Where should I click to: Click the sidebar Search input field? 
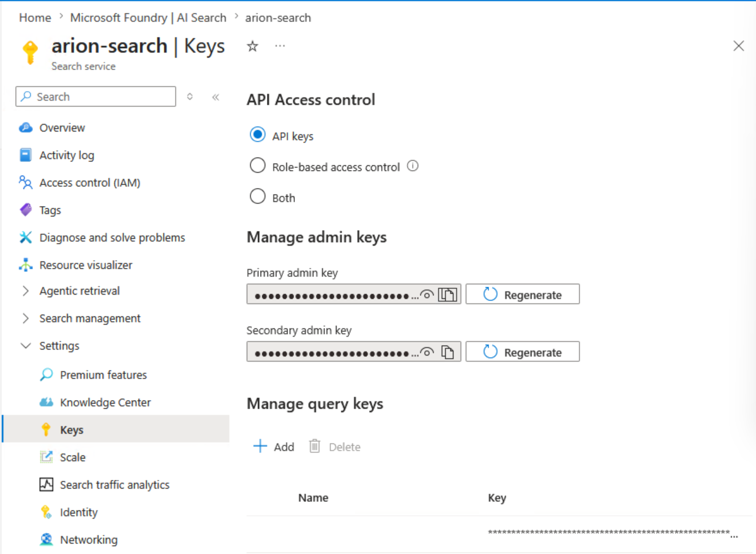coord(96,97)
